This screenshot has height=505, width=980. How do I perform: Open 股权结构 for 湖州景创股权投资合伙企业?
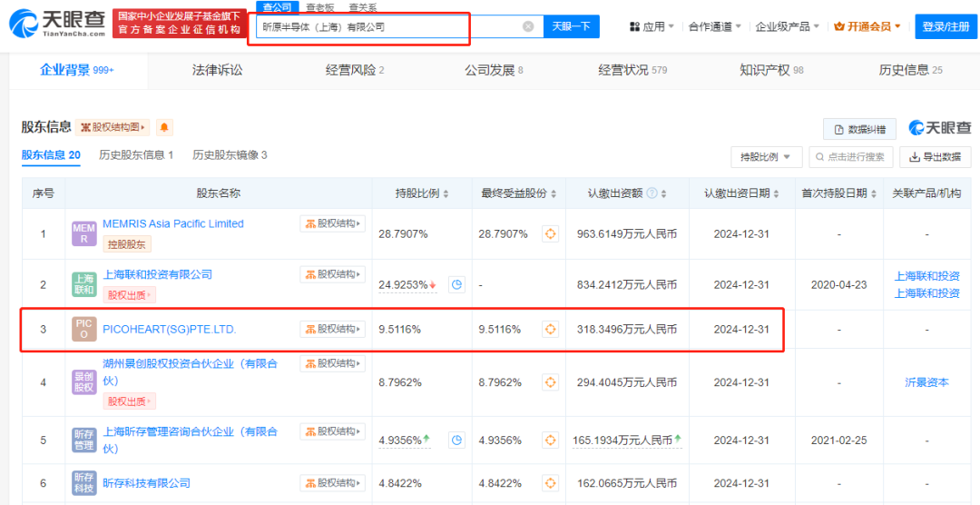tap(332, 363)
